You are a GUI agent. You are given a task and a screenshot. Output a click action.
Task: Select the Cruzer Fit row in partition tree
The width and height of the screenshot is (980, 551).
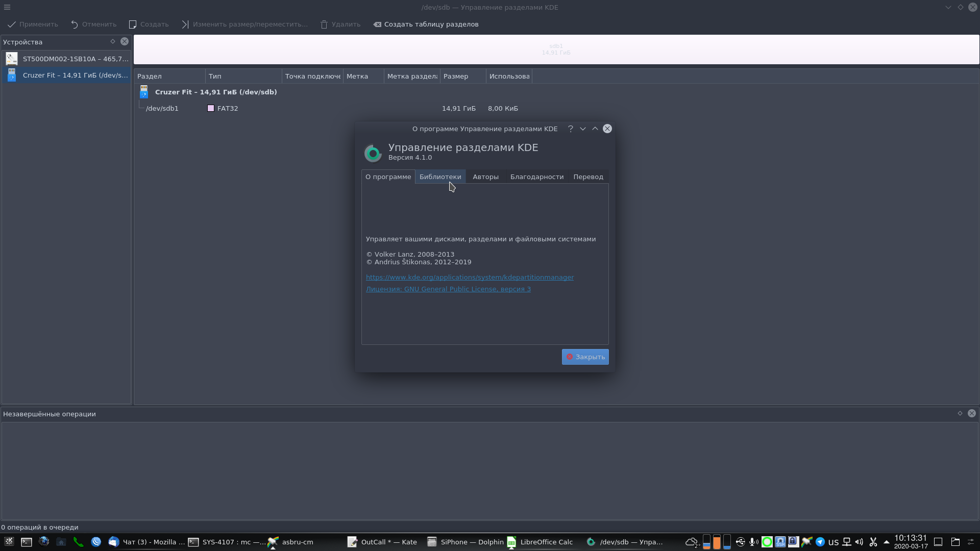[x=556, y=92]
